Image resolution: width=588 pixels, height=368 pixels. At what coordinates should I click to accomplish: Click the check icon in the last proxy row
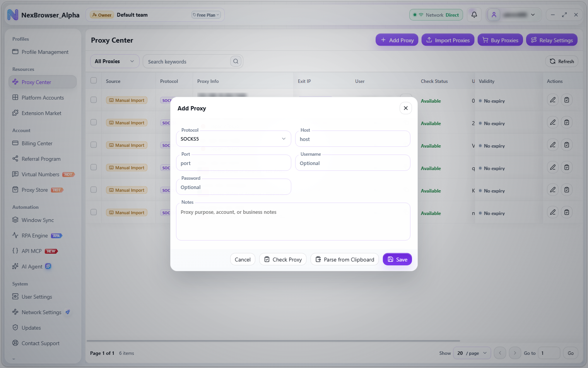pos(567,212)
